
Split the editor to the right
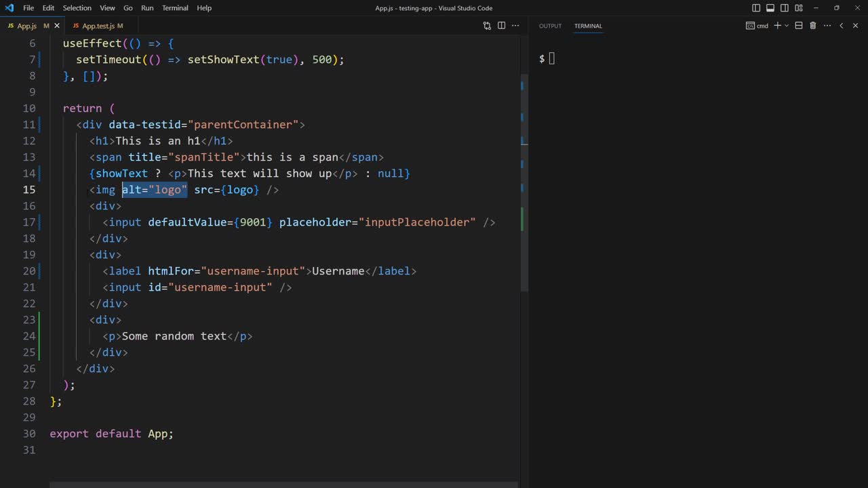click(x=502, y=26)
